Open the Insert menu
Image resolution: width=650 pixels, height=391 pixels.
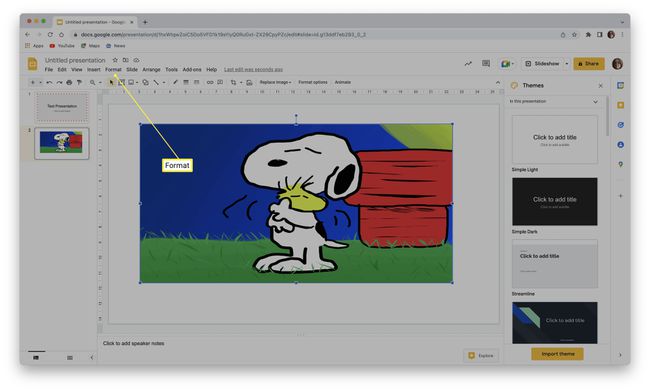(x=94, y=70)
